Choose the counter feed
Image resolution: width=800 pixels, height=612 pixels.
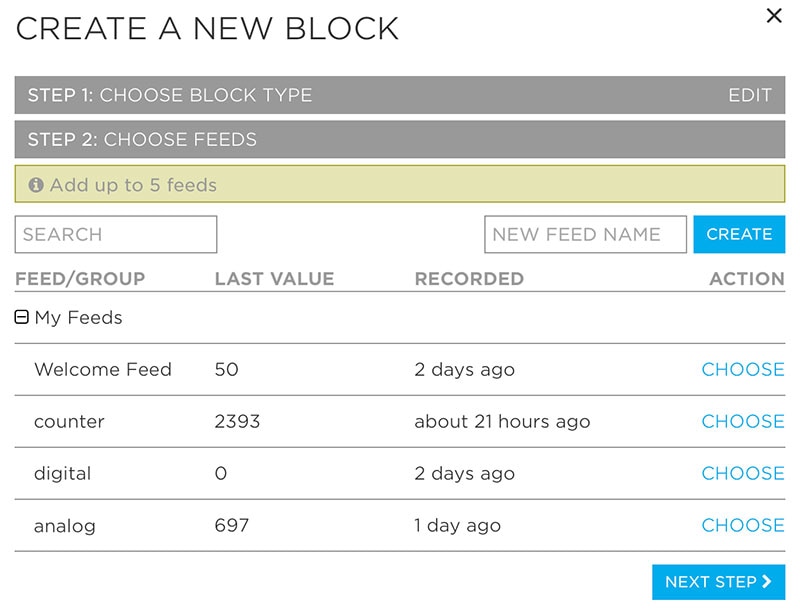coord(742,421)
